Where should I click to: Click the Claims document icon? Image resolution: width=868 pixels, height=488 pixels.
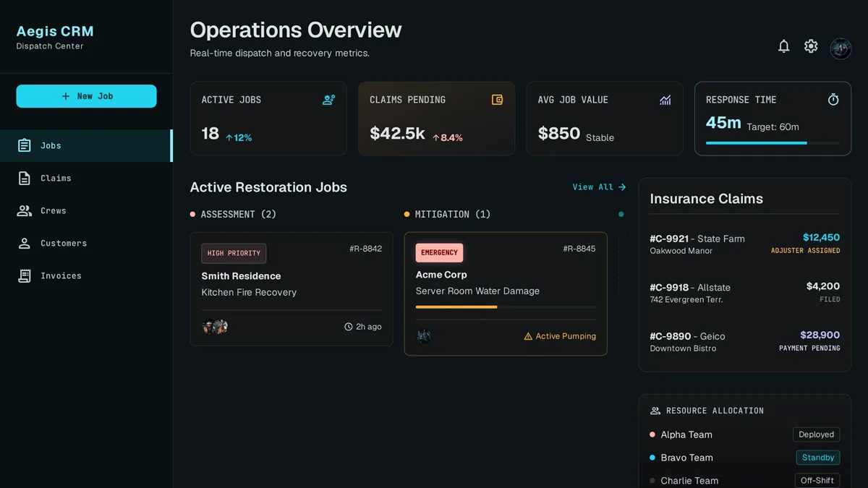pyautogui.click(x=25, y=178)
